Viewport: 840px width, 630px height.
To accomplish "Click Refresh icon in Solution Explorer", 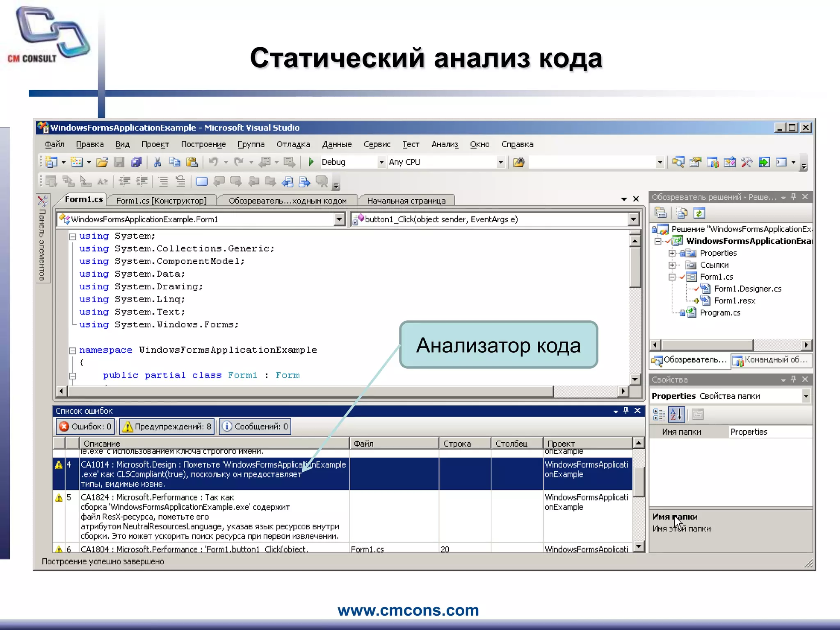I will [699, 213].
